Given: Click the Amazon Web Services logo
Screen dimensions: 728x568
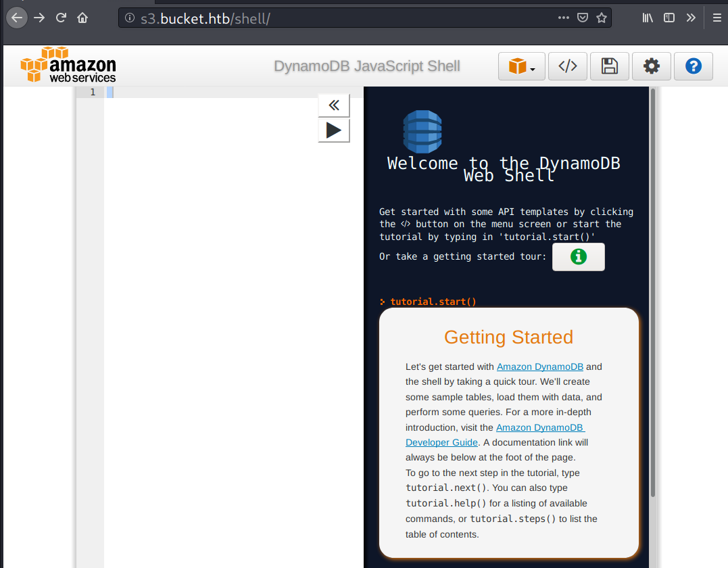Looking at the screenshot, I should [x=68, y=65].
